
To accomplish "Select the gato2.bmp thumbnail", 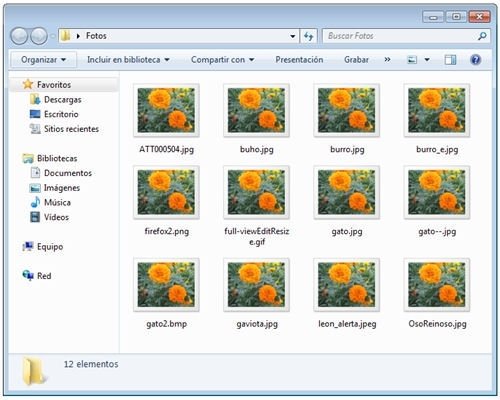I will 166,285.
